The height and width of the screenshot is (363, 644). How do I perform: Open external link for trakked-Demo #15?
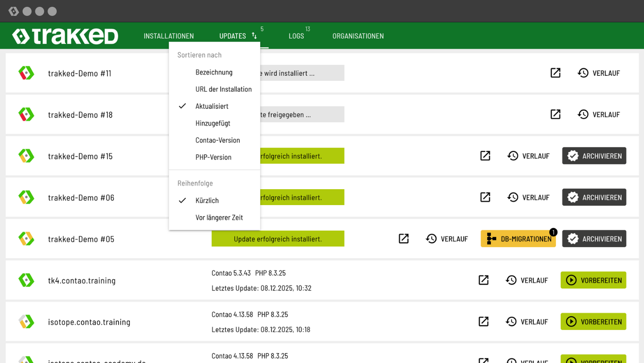click(485, 156)
